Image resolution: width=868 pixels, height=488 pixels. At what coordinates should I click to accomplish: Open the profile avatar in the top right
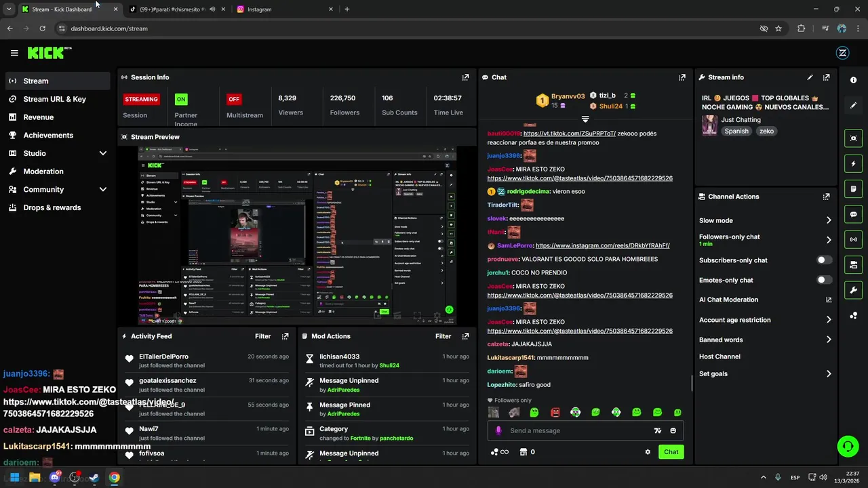tap(843, 53)
